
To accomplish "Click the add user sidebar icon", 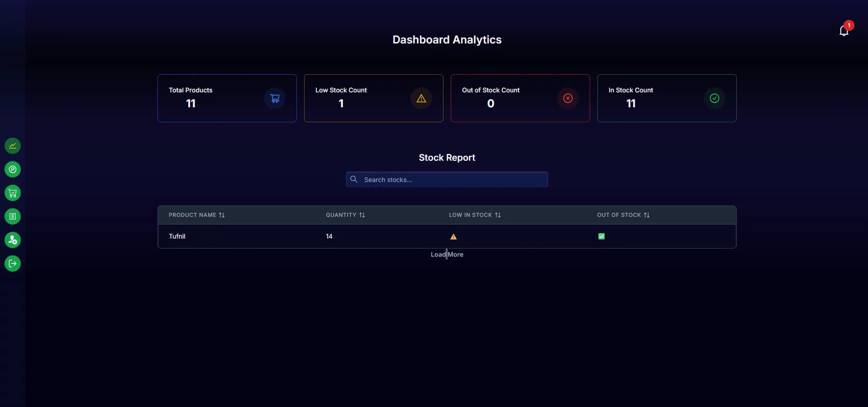I will tap(13, 240).
